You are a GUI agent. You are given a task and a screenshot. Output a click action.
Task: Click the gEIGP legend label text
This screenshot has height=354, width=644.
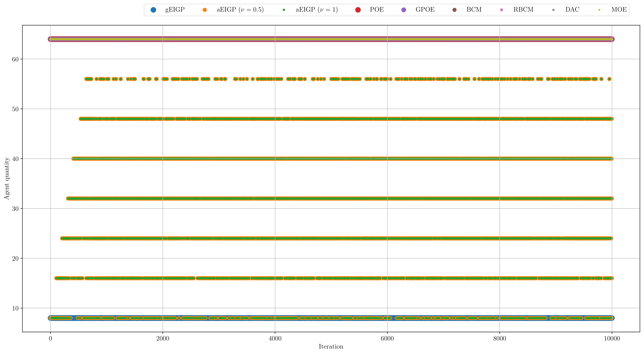[x=175, y=10]
